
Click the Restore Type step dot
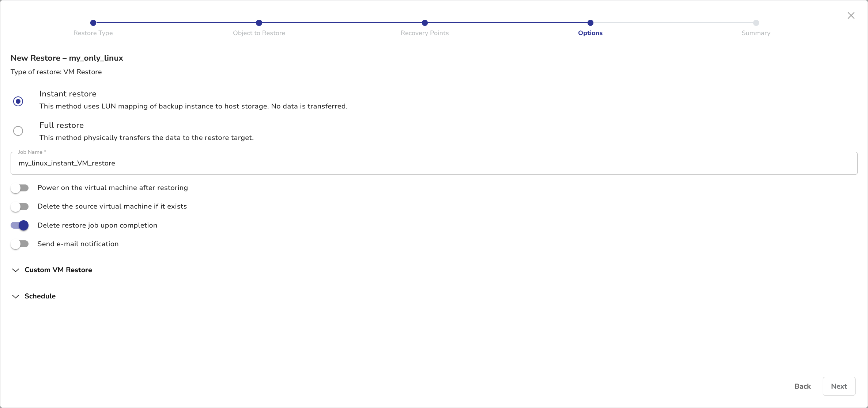tap(93, 23)
